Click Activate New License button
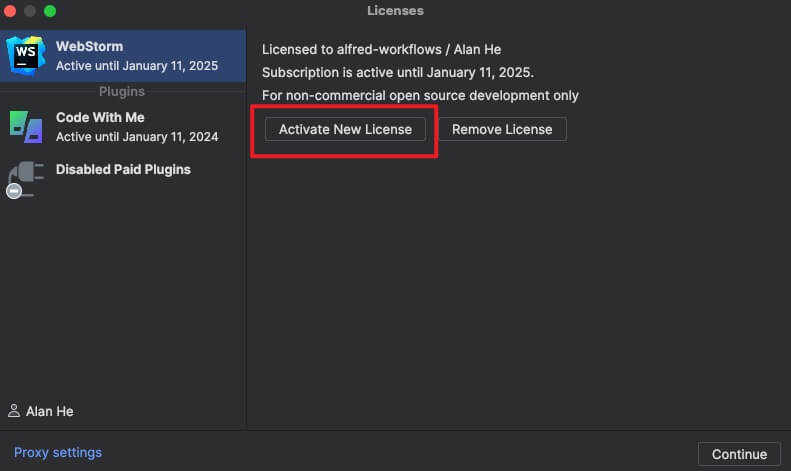791x471 pixels. [x=345, y=129]
